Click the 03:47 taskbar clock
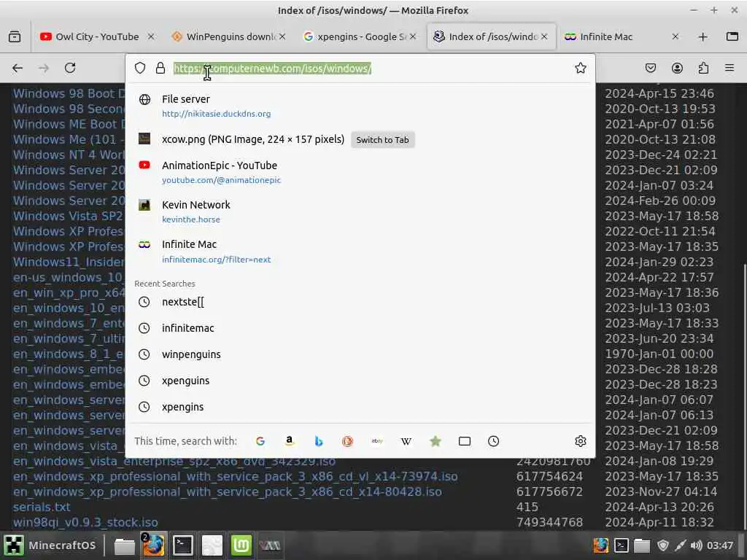Viewport: 747px width, 560px height. (720, 545)
